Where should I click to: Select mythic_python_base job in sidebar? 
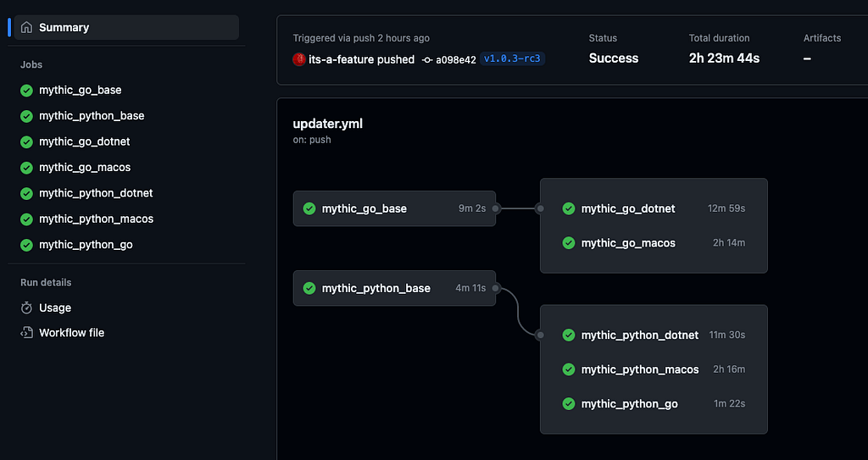click(92, 116)
